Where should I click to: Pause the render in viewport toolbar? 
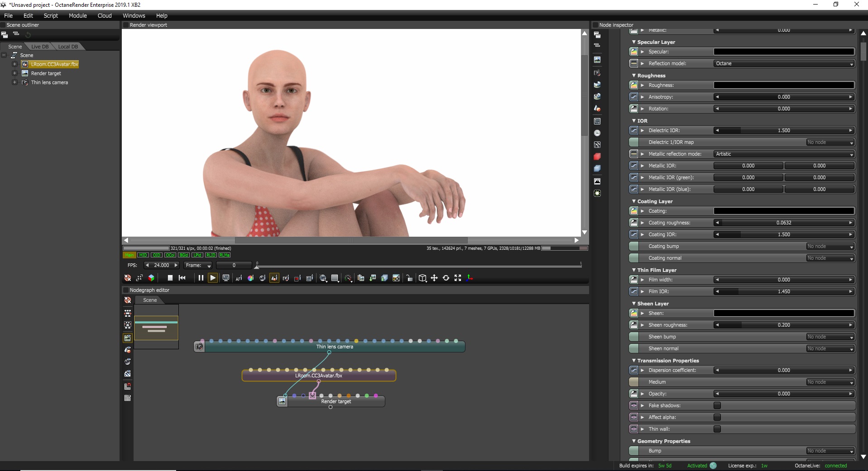[201, 278]
